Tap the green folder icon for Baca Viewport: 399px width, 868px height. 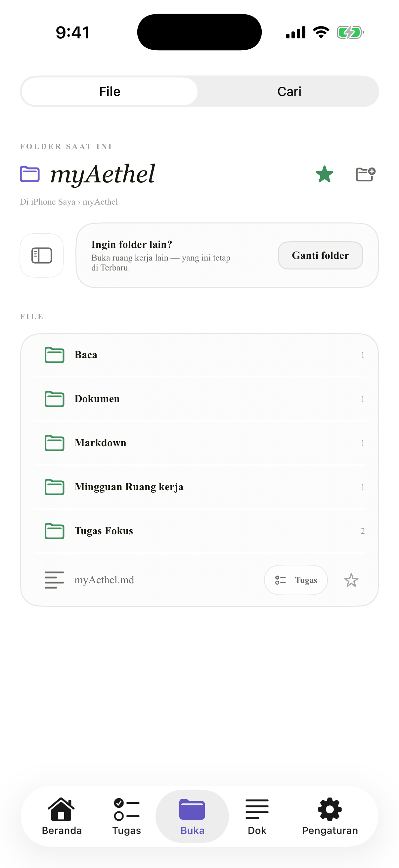54,355
